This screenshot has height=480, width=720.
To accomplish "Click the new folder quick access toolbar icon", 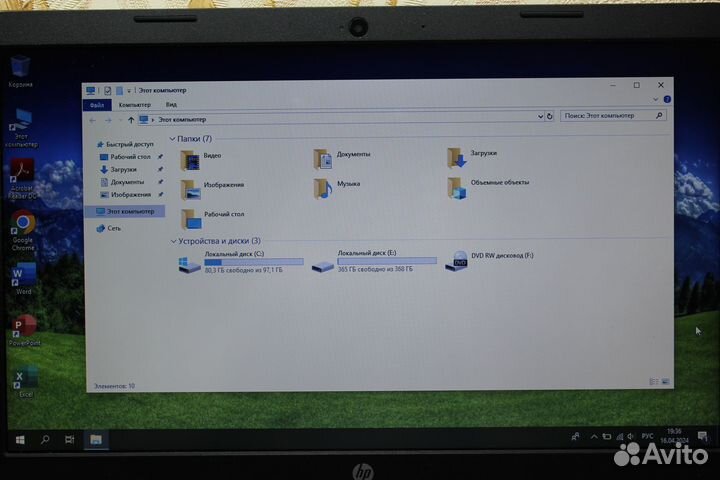I will [119, 91].
